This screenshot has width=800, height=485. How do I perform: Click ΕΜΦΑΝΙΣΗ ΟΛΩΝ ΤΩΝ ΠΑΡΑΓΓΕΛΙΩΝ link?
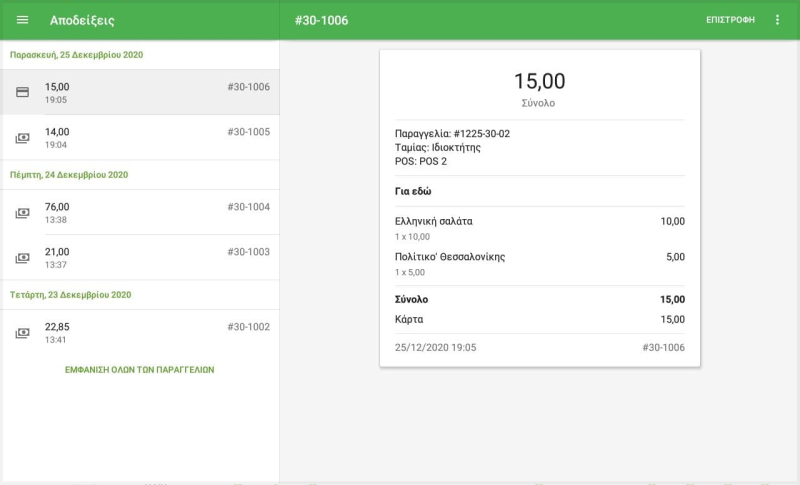pyautogui.click(x=139, y=370)
